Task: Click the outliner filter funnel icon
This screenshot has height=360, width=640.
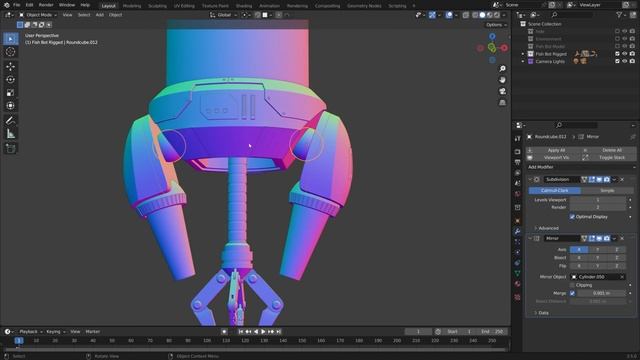Action: 619,15
